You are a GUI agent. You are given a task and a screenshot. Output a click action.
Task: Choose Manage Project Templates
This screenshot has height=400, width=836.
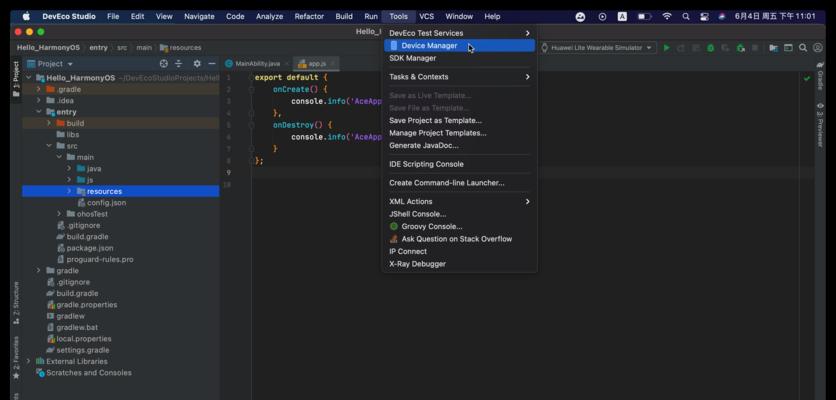pyautogui.click(x=459, y=133)
